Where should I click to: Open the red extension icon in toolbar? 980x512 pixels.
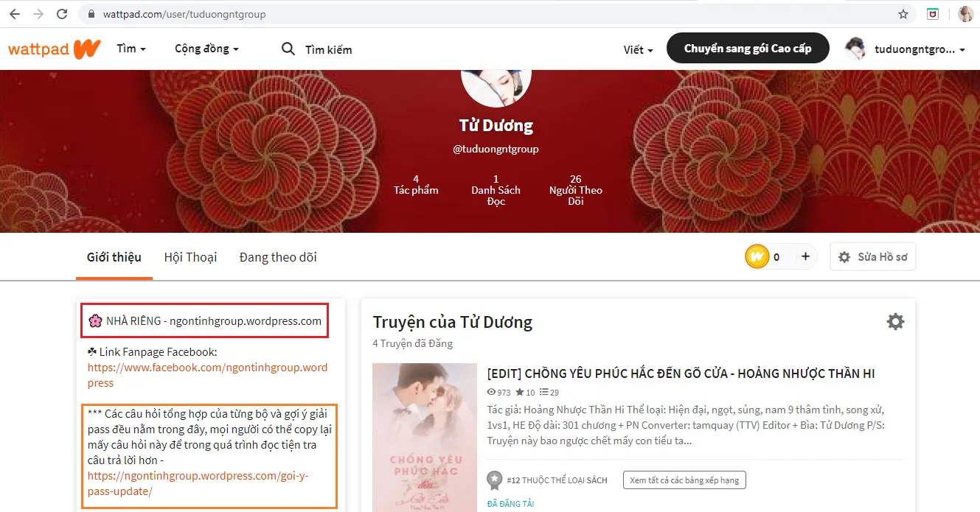click(x=933, y=14)
